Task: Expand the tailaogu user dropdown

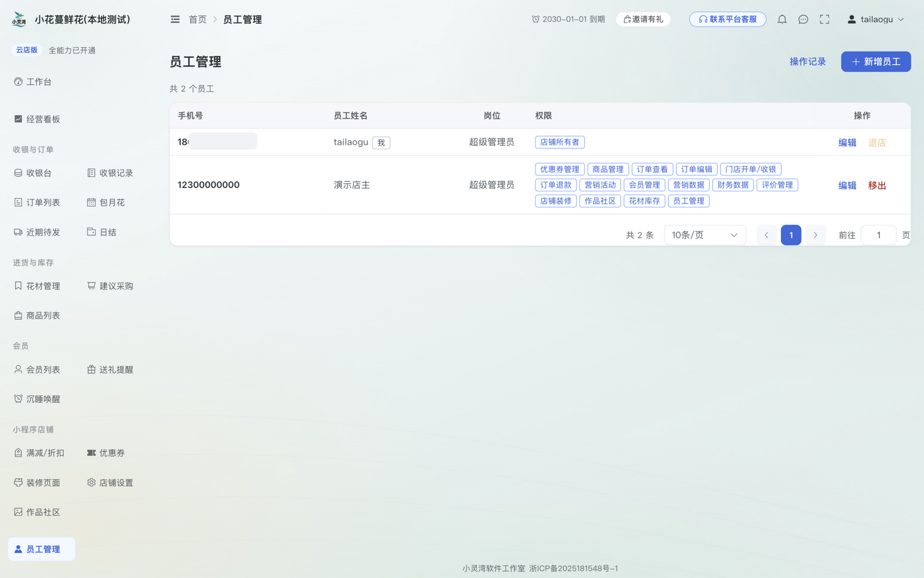Action: click(876, 19)
